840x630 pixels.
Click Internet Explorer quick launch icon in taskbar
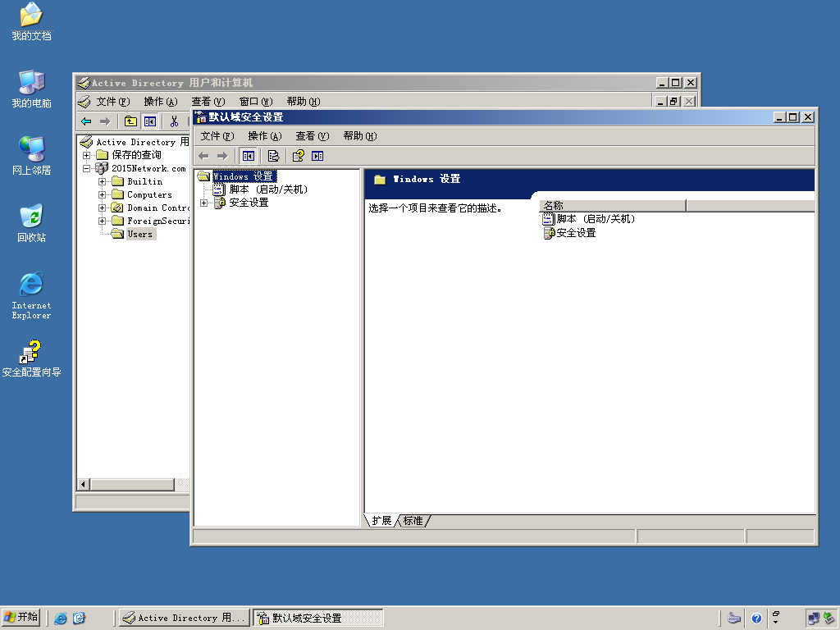coord(61,619)
